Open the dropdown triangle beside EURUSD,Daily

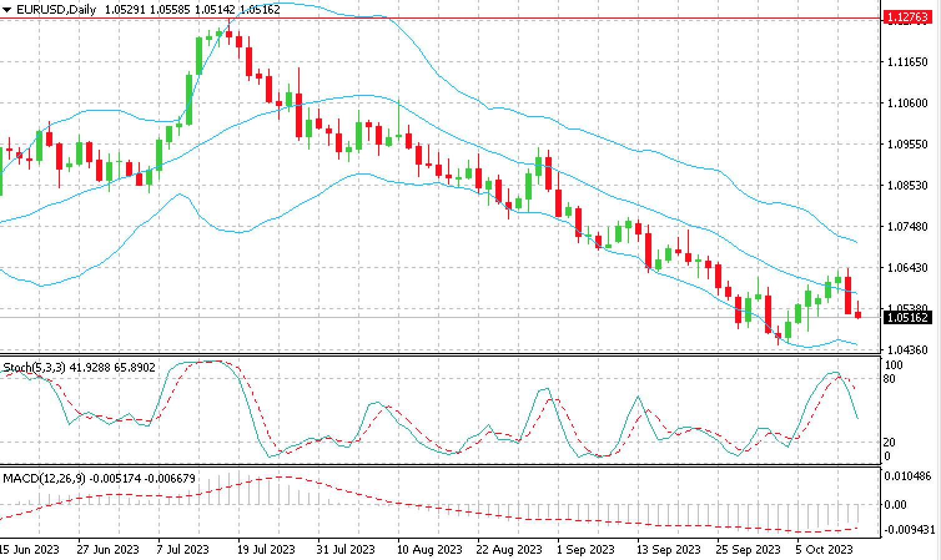point(7,10)
